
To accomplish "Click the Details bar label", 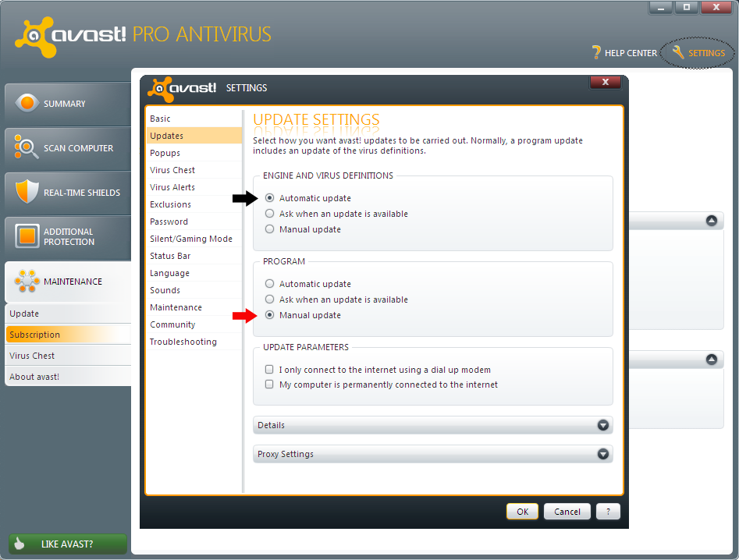I will (271, 425).
